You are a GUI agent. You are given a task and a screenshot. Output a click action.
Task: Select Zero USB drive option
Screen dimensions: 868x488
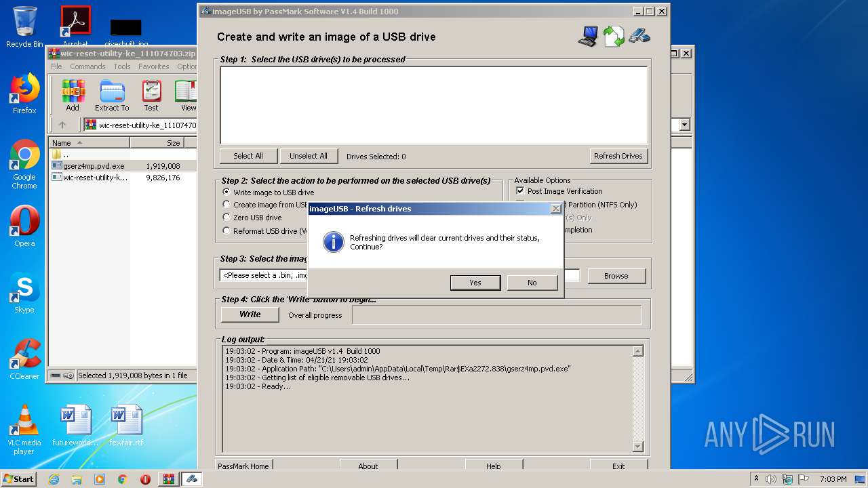[252, 218]
